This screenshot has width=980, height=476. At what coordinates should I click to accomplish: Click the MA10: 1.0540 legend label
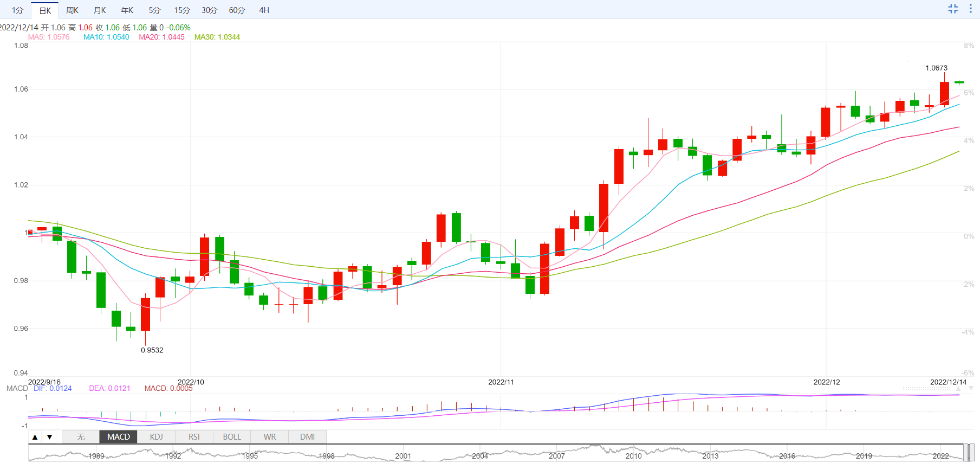pyautogui.click(x=106, y=37)
